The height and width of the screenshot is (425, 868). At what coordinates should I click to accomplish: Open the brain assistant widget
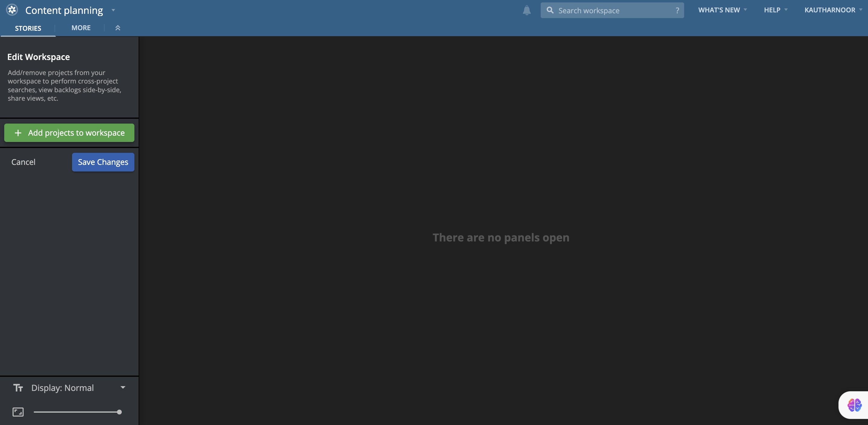(854, 405)
